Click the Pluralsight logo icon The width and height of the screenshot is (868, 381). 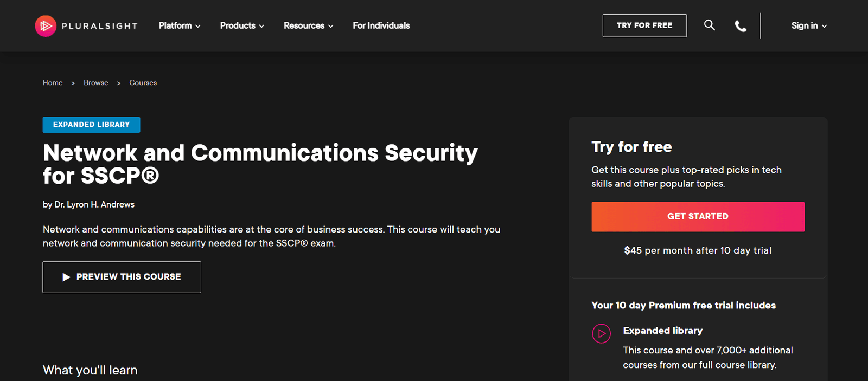[x=46, y=26]
